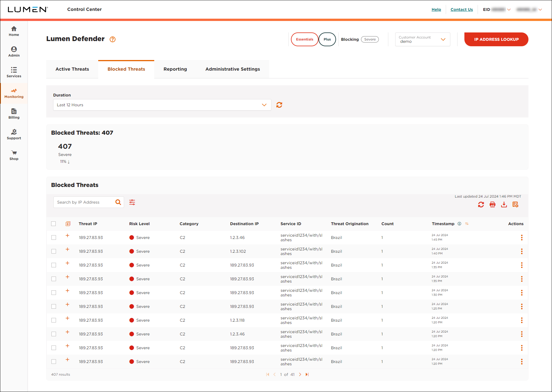
Task: Open Reporting tab
Action: [175, 69]
